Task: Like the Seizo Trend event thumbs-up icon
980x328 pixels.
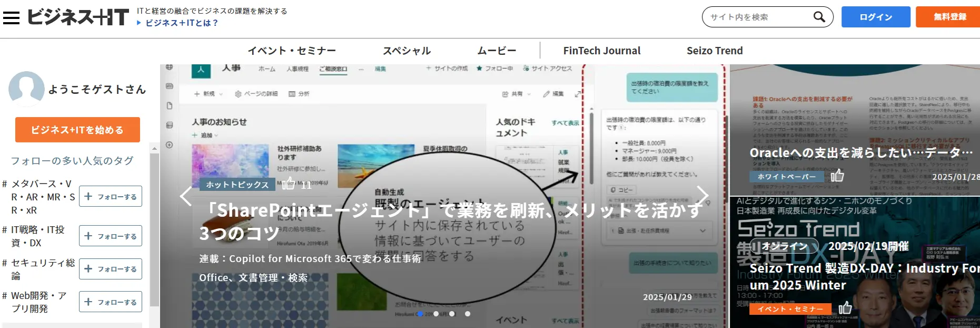Action: tap(845, 307)
